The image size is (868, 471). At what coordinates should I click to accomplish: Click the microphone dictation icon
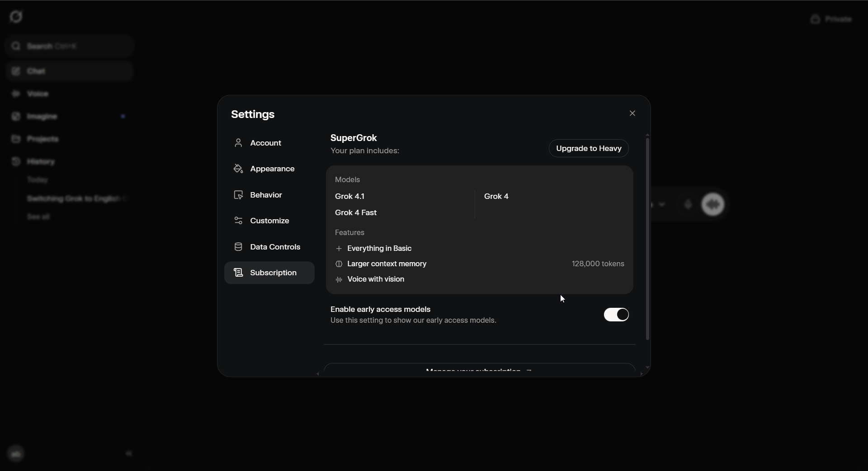click(688, 205)
